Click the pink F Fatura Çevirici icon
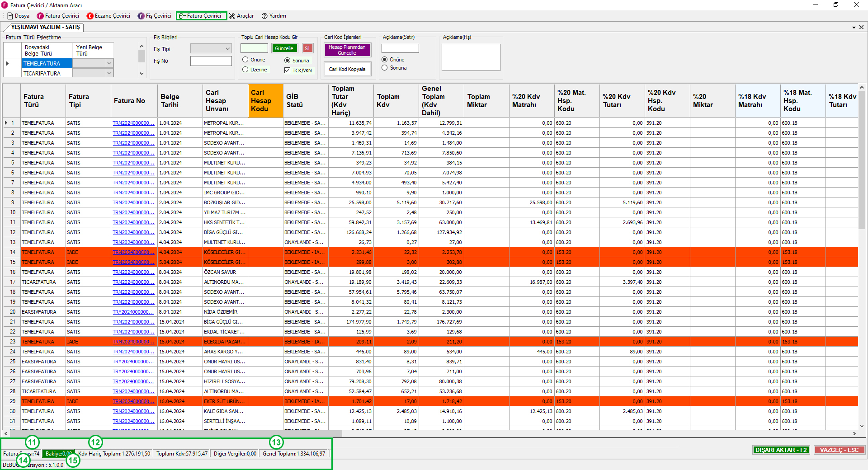This screenshot has width=868, height=470. coord(40,16)
